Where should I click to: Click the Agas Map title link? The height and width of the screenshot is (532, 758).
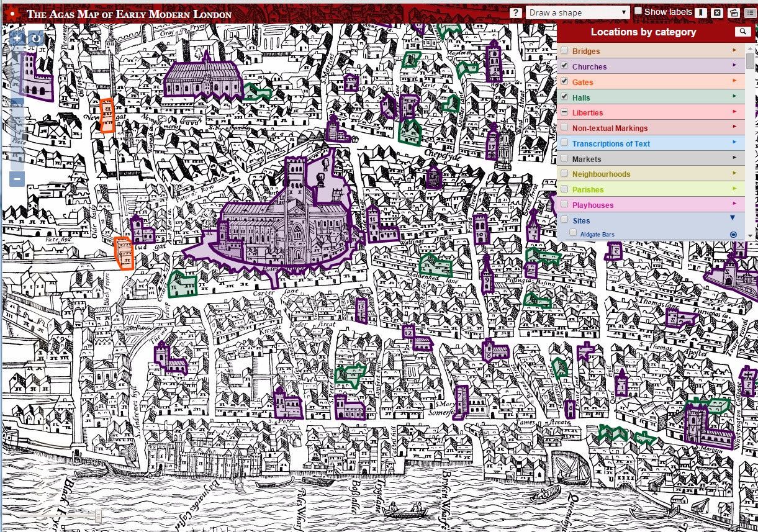pos(129,14)
